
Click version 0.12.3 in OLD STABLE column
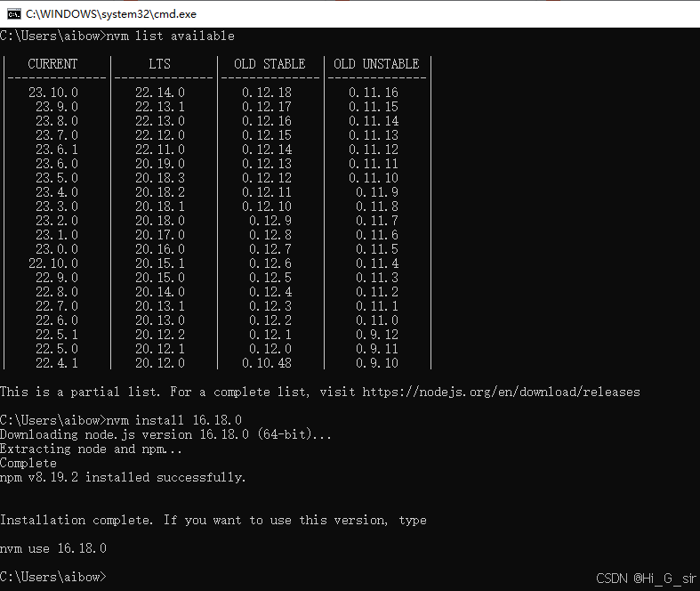pyautogui.click(x=270, y=306)
